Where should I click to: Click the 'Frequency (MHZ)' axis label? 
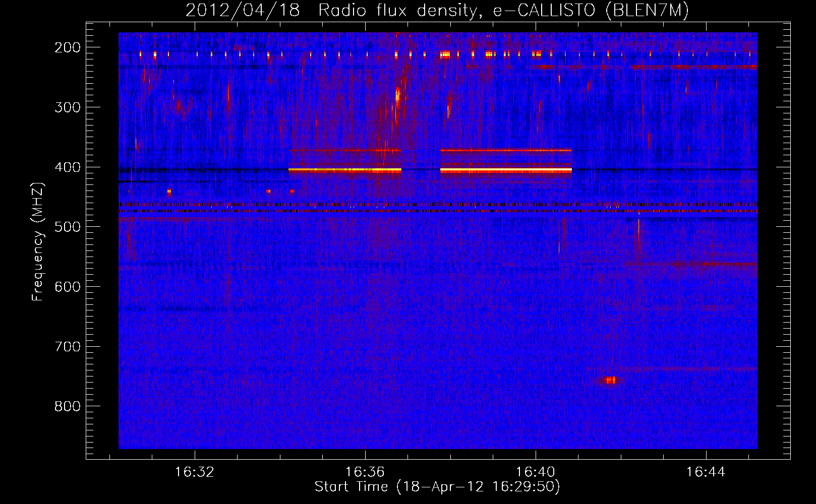[x=38, y=241]
